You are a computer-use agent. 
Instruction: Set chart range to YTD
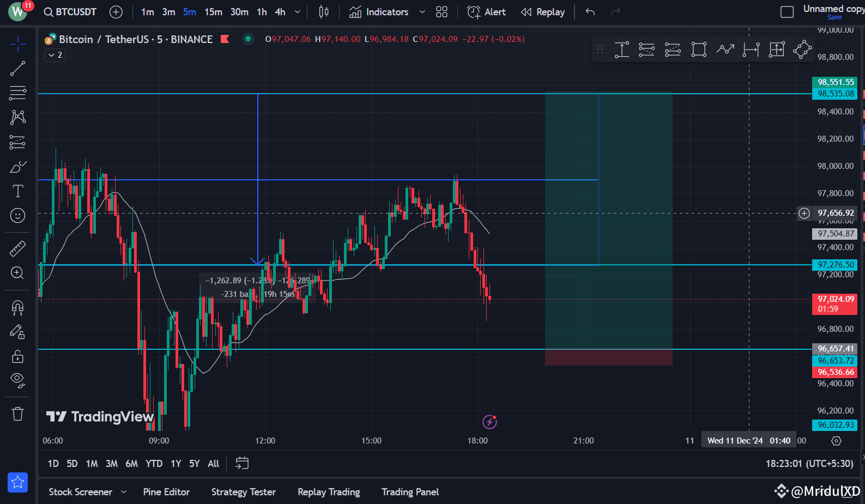(x=154, y=464)
